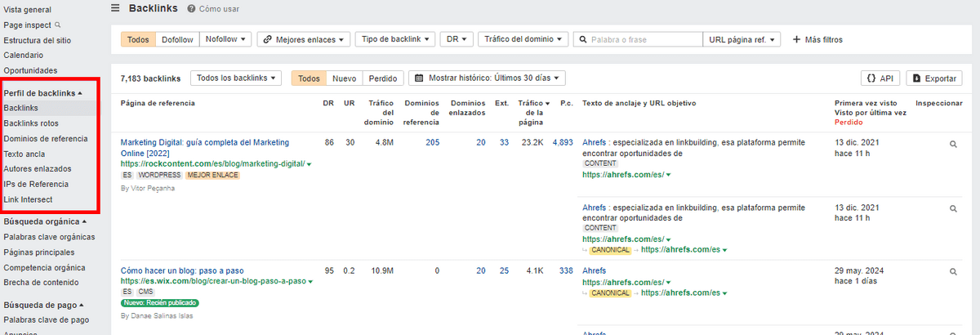Open Competencia orgánica report
Screen dimensions: 980x335
(44, 267)
